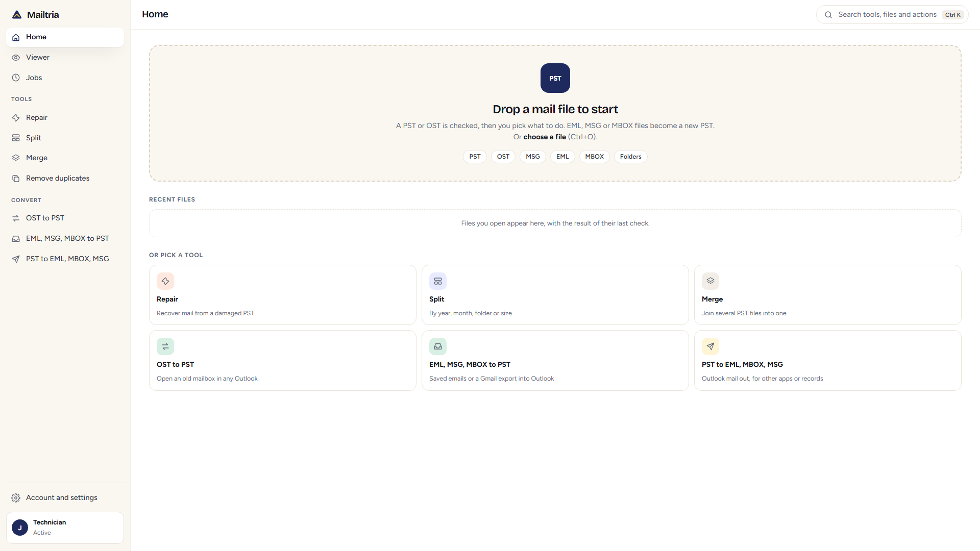
Task: Click the inbox icon beside EML, MSG, MBOX to PST in sidebar
Action: [16, 239]
